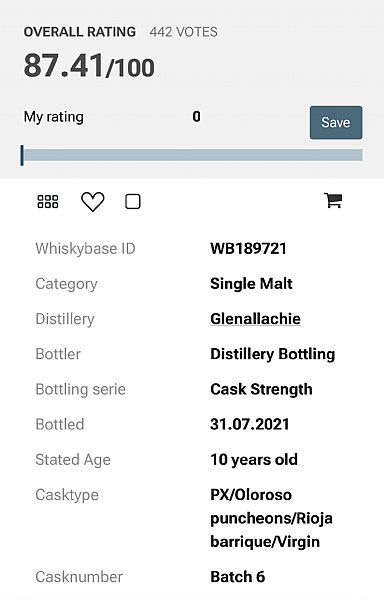384x600 pixels.
Task: Click the My rating value 0
Action: 197,116
